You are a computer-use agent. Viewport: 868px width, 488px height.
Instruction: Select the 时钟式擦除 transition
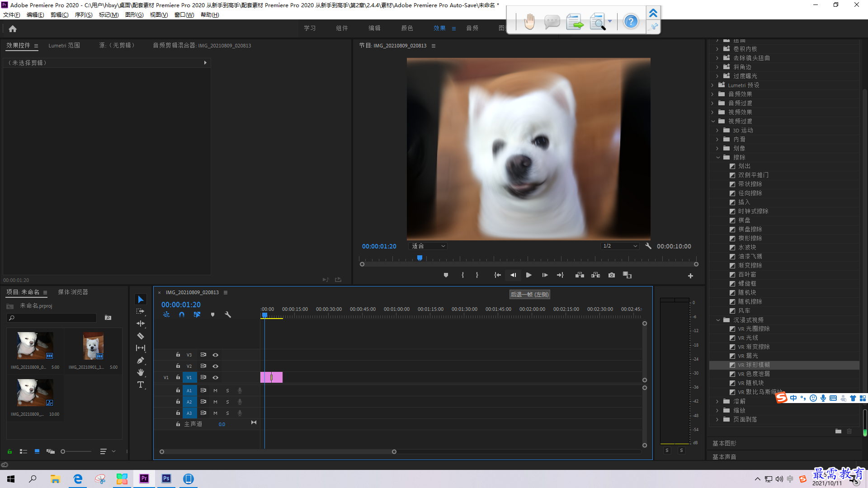753,211
